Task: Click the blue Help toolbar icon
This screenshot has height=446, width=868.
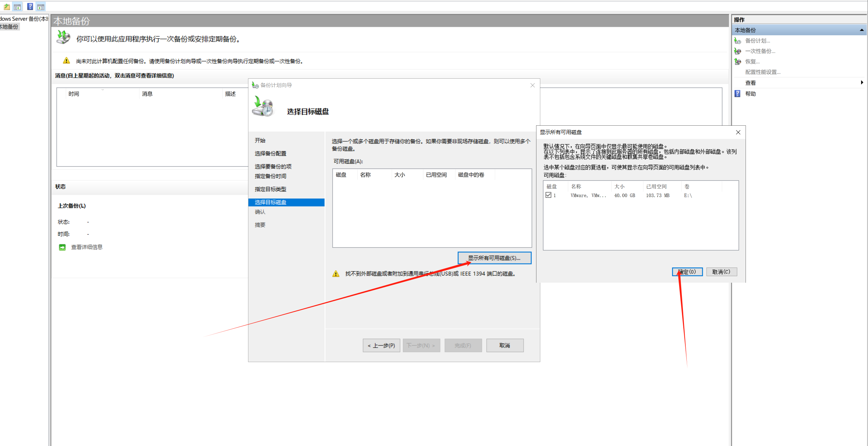Action: tap(30, 7)
